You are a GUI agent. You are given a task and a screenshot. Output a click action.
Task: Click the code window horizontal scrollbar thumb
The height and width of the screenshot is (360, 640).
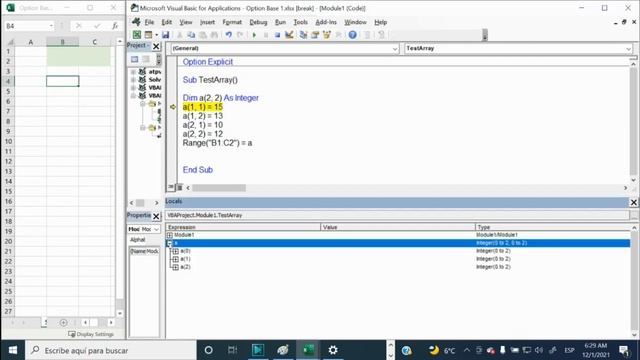[x=219, y=188]
